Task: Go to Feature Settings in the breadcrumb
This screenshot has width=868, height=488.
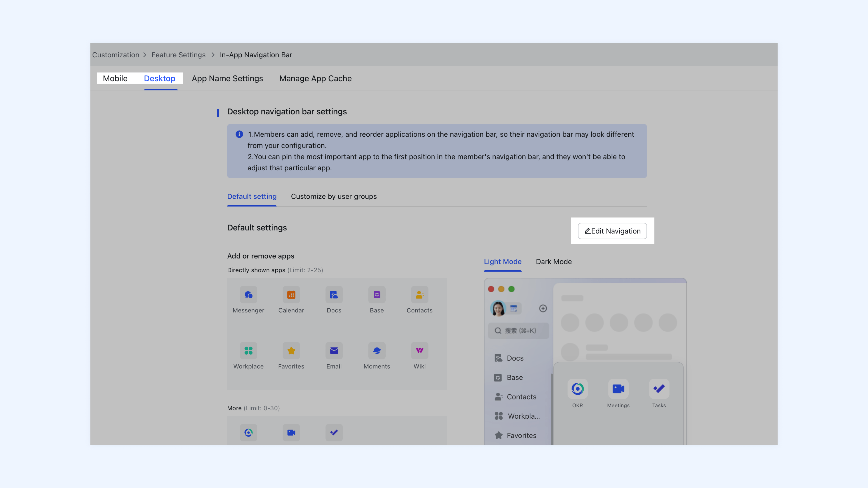Action: pyautogui.click(x=178, y=55)
